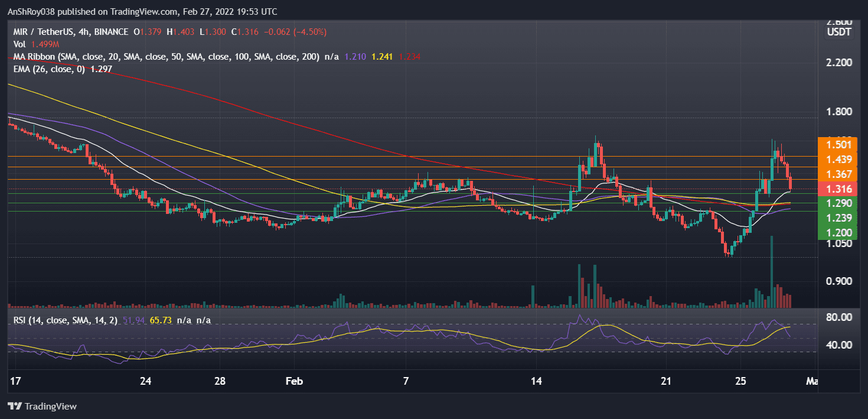
Task: Toggle visibility of the Vol indicator
Action: coord(19,44)
